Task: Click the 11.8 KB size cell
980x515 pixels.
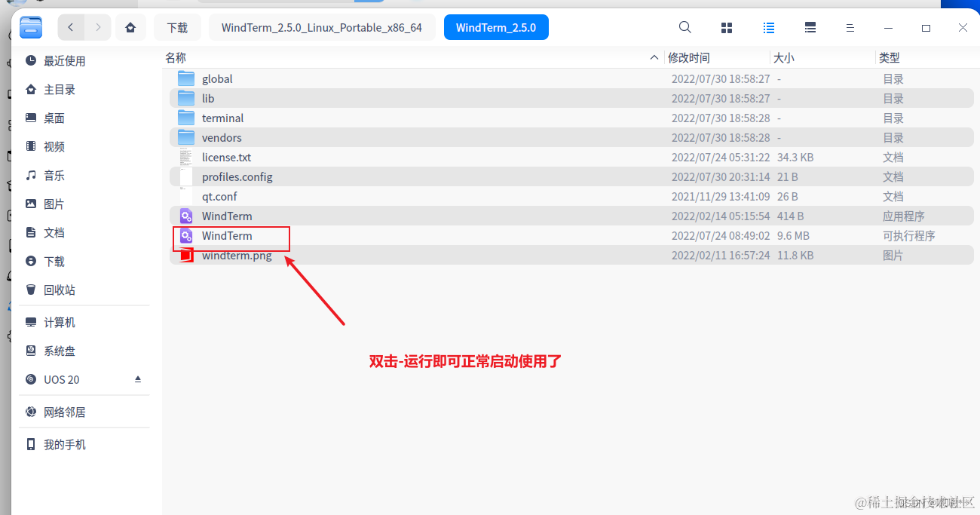Action: [x=795, y=256]
